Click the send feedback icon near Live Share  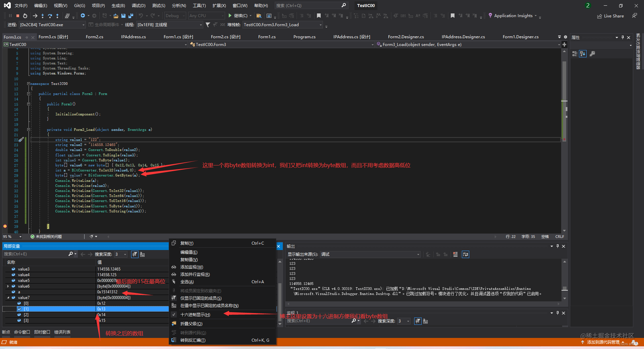tap(634, 16)
